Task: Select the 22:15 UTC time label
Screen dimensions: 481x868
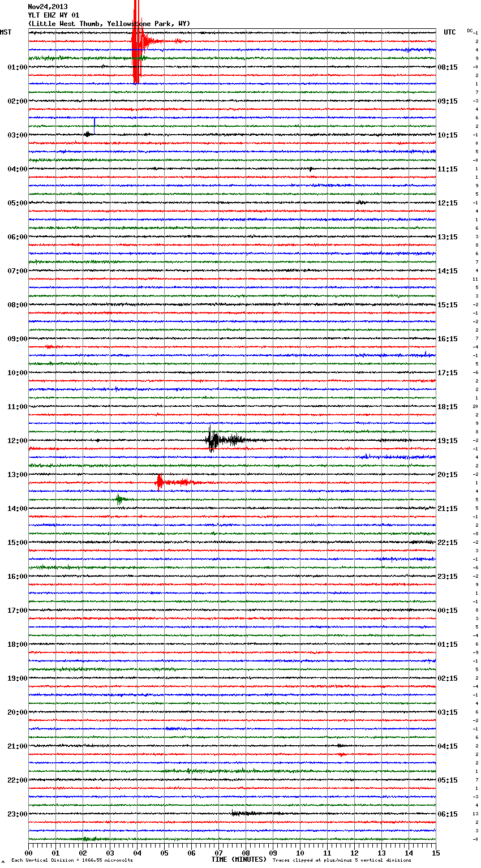Action: tap(448, 543)
